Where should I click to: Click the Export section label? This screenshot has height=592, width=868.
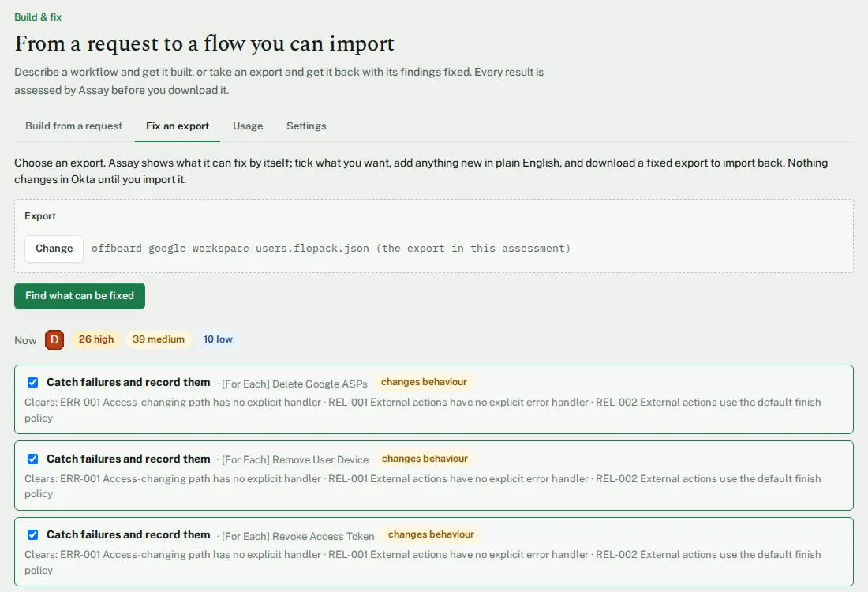(x=40, y=216)
